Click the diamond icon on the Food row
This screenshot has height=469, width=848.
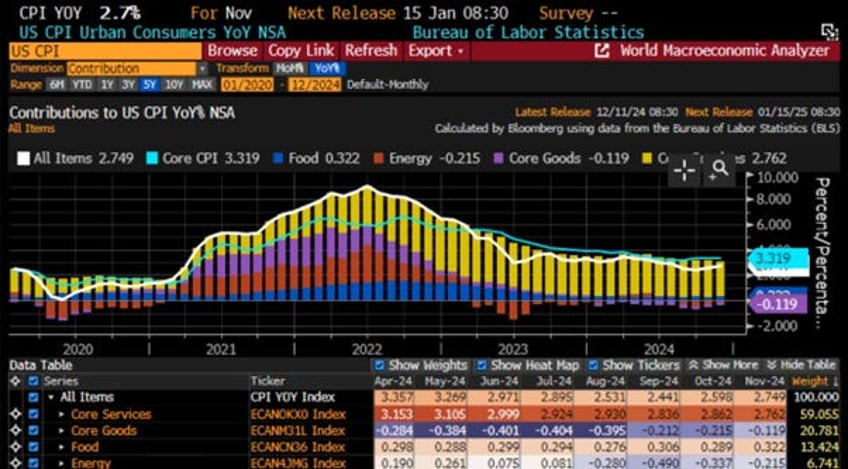[x=14, y=447]
